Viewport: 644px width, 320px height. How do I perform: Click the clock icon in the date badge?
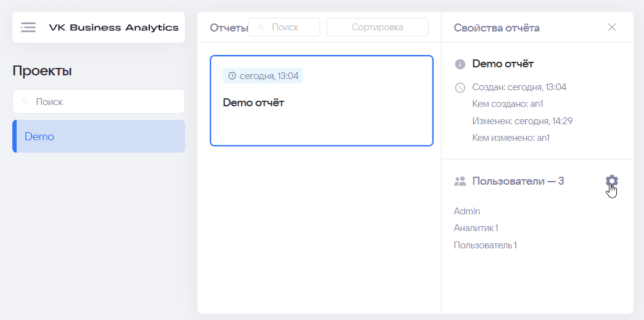click(232, 76)
